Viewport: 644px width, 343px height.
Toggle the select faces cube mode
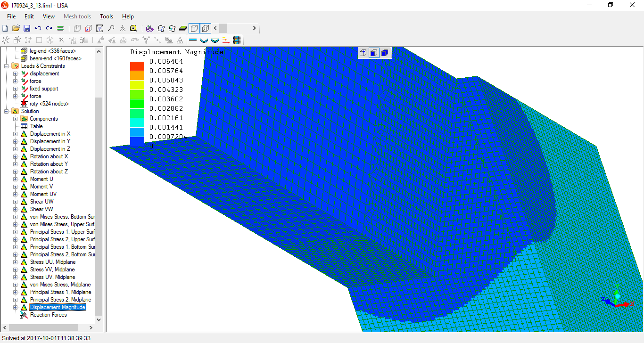[373, 53]
